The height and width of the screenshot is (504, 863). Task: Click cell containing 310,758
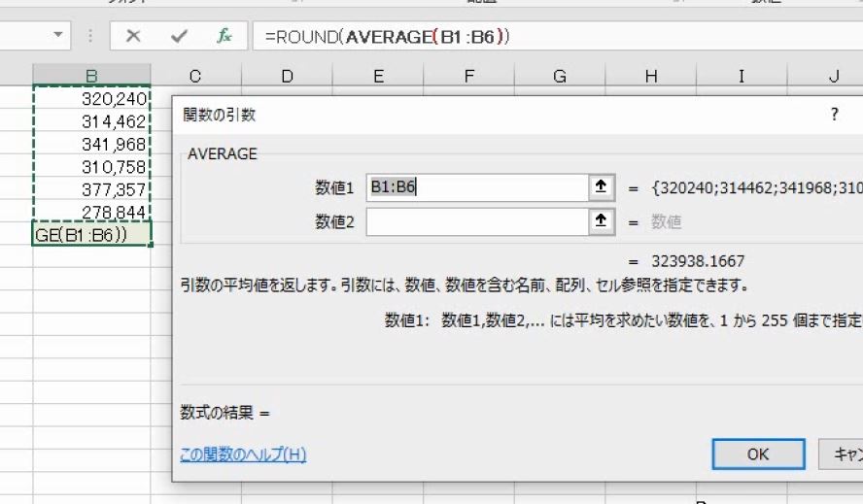click(91, 167)
